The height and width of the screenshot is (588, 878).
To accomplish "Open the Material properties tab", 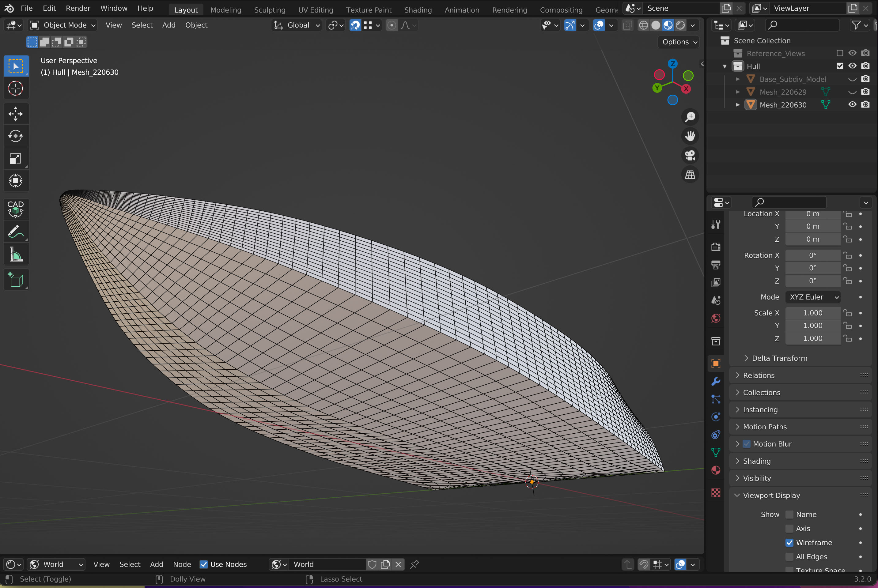I will (x=716, y=470).
